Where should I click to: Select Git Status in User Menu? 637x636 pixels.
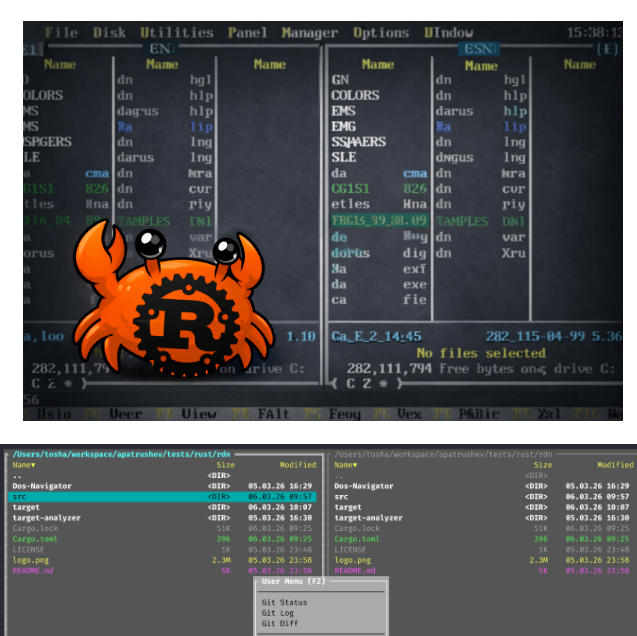(284, 602)
